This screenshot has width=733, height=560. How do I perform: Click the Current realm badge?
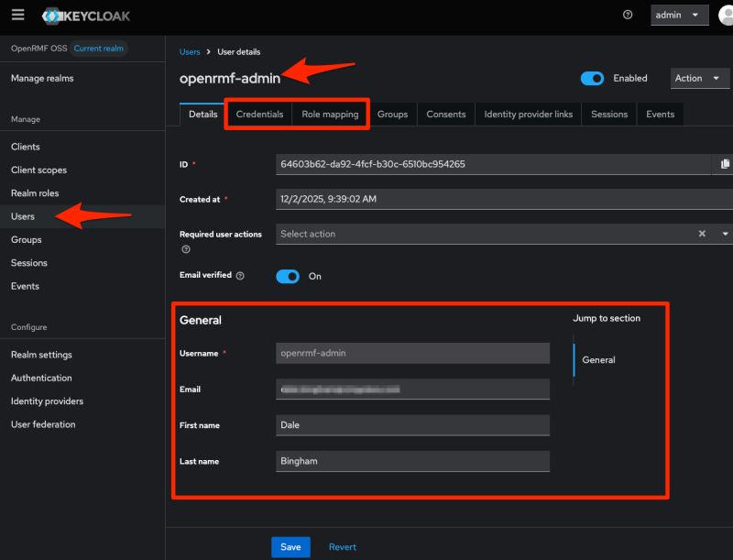[99, 49]
